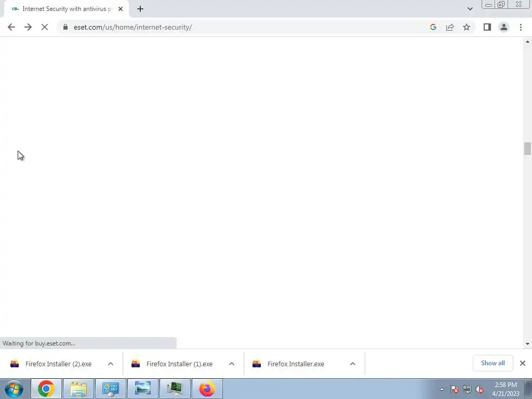Click the page scrollbar thumb
Screen dimensions: 532x399
tap(527, 149)
